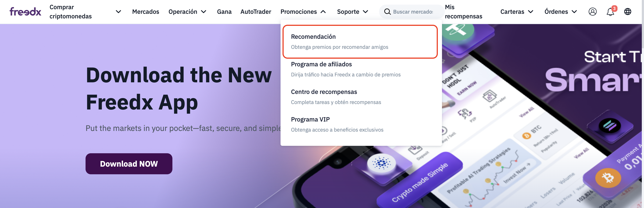Collapse the Promociones dropdown menu
The width and height of the screenshot is (644, 208).
point(303,12)
